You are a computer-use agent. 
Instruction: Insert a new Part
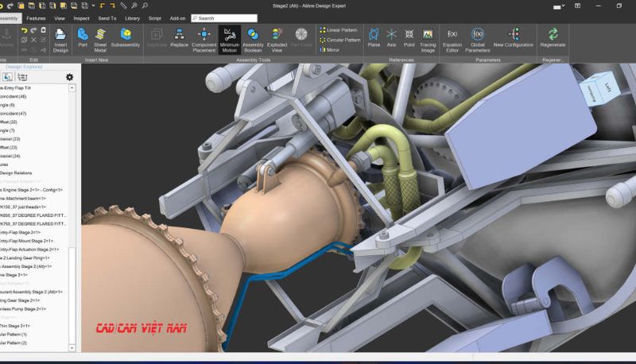(x=83, y=39)
